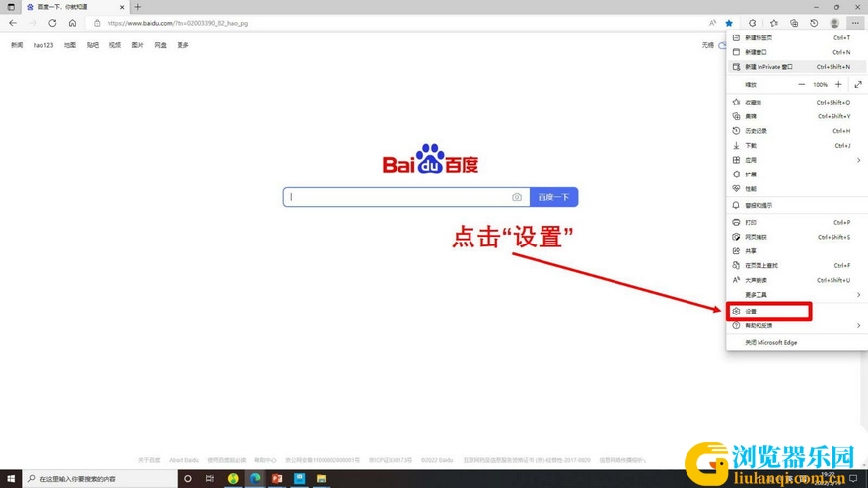Open the green browser icon on the taskbar

[x=233, y=478]
